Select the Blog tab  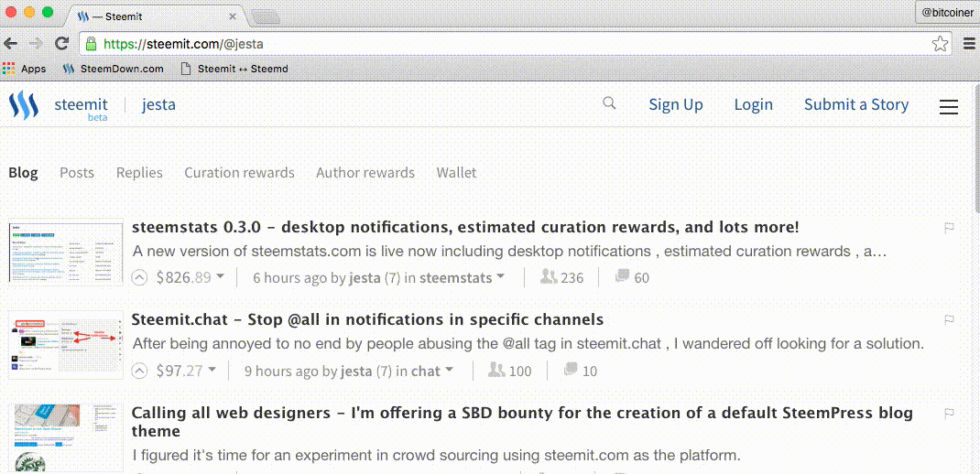(x=23, y=173)
